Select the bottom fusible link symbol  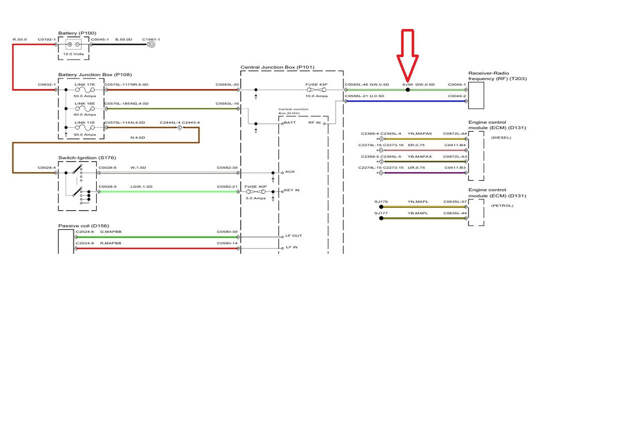[x=85, y=127]
